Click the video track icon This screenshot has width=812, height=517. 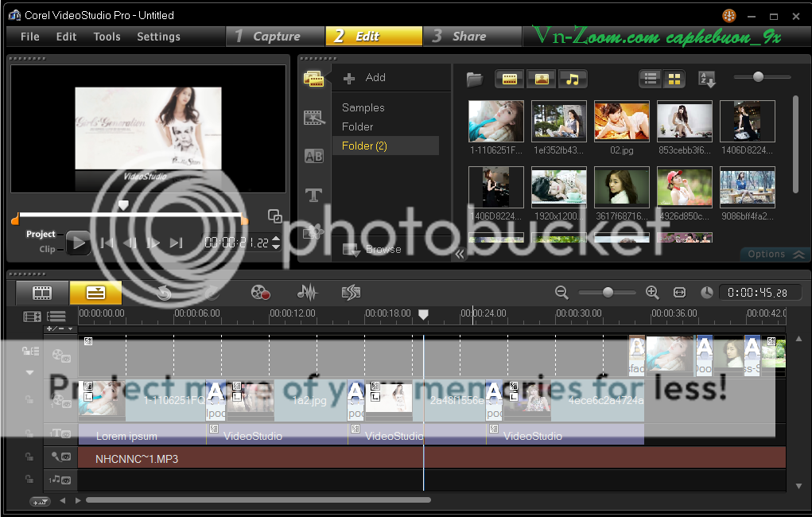click(x=61, y=356)
